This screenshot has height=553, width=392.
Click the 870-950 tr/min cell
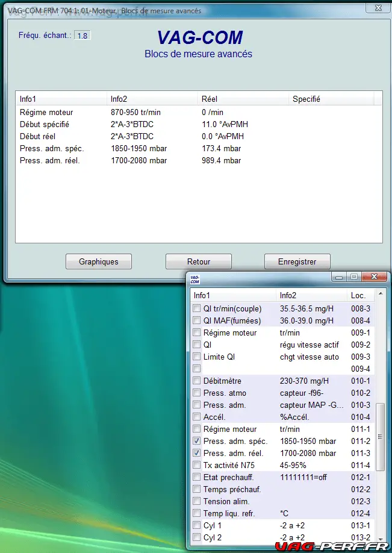[x=135, y=113]
